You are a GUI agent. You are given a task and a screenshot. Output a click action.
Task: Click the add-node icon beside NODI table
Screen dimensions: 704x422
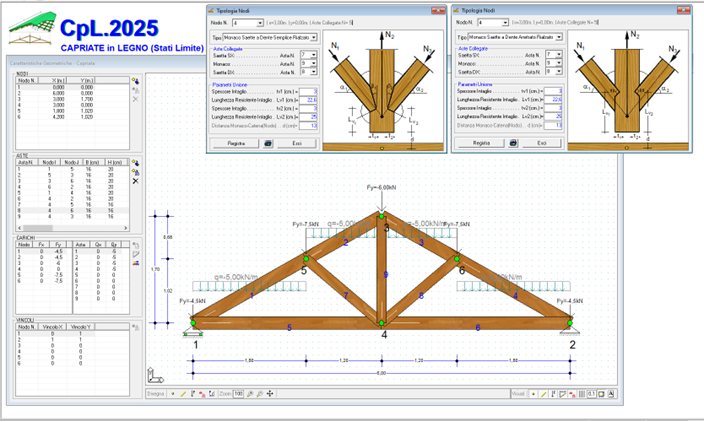135,81
